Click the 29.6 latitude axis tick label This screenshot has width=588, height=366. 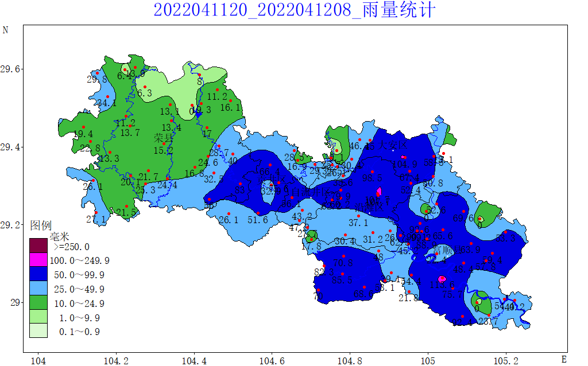coord(11,69)
